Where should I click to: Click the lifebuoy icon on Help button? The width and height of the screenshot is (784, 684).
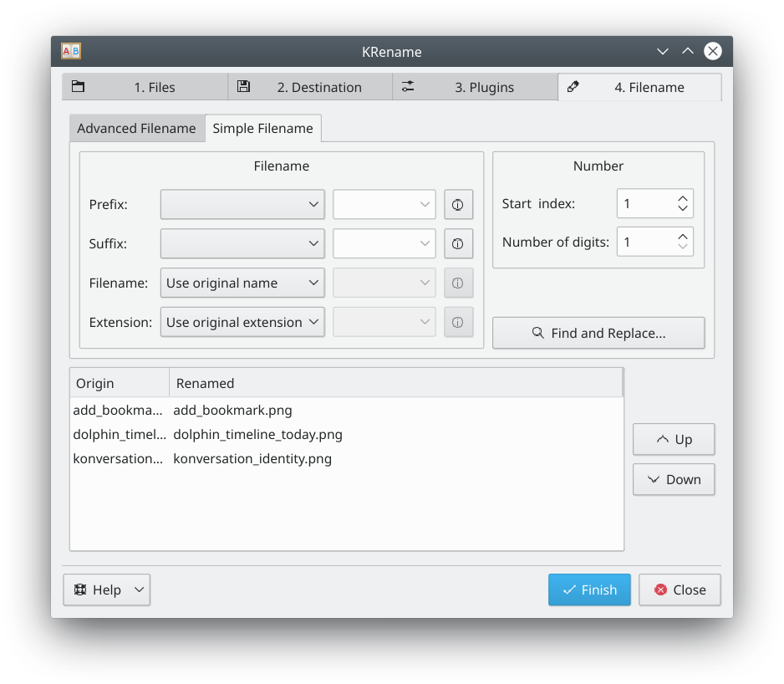tap(80, 590)
